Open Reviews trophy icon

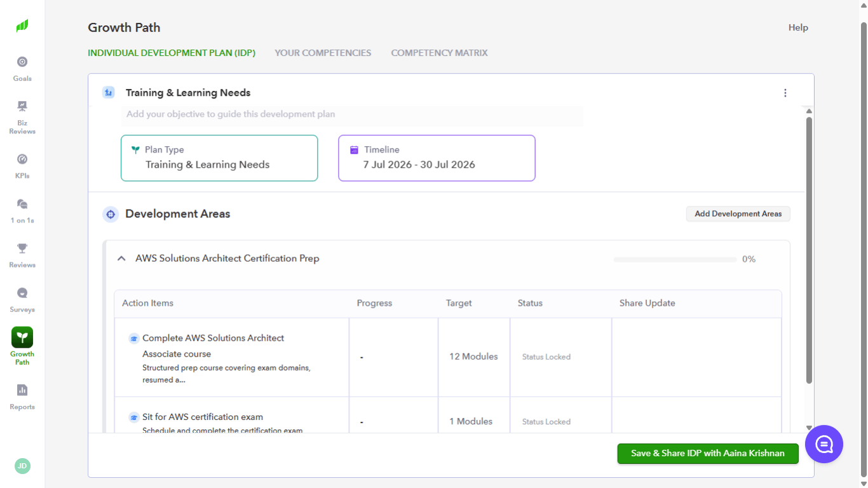coord(22,248)
